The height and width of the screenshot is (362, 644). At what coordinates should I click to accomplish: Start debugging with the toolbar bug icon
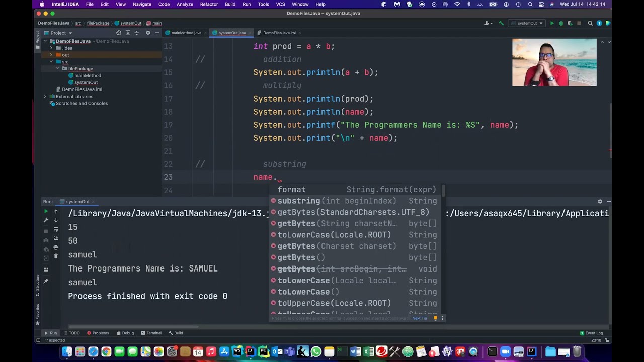click(561, 23)
